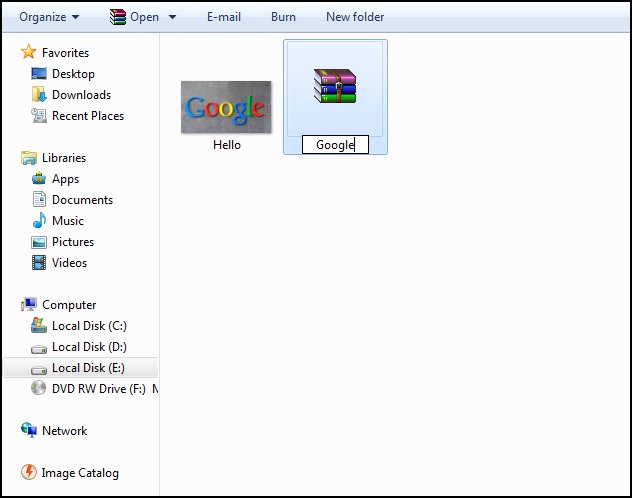632x498 pixels.
Task: Open DVD RW Drive (F:)
Action: 99,389
